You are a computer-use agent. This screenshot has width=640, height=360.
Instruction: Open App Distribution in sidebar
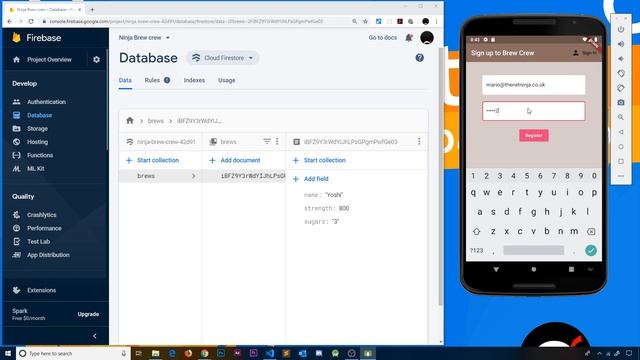[48, 255]
